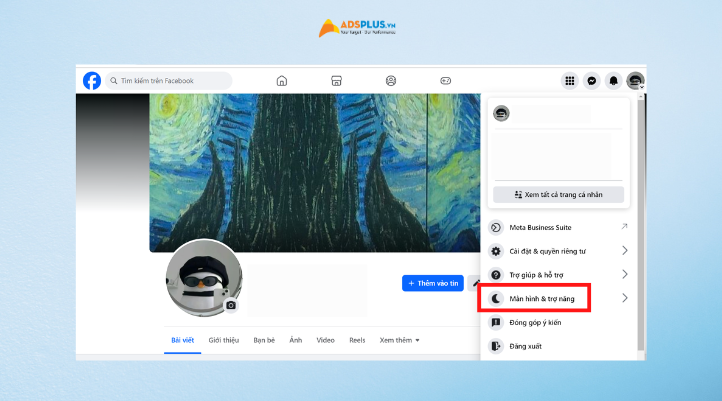Click Xem tất cả trang cá nhân button
The width and height of the screenshot is (722, 401).
[559, 195]
